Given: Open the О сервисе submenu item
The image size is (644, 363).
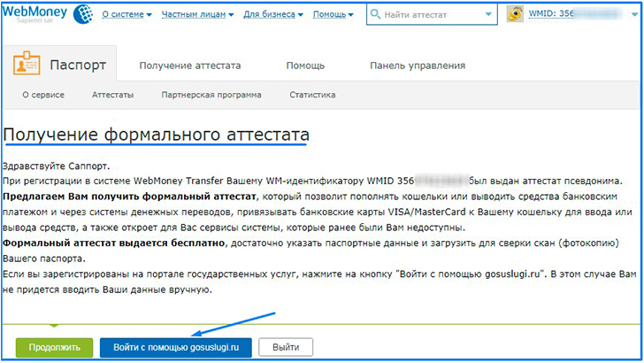Looking at the screenshot, I should click(43, 95).
